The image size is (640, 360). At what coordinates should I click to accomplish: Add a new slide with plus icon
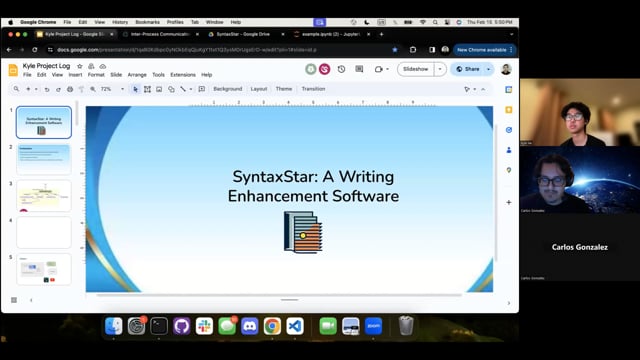pos(28,89)
